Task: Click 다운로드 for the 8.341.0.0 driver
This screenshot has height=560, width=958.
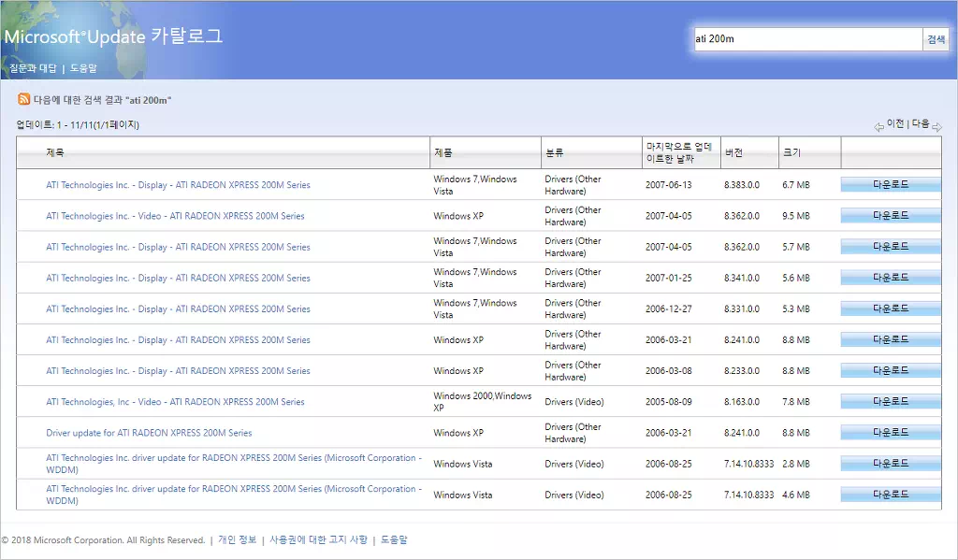Action: pos(891,278)
